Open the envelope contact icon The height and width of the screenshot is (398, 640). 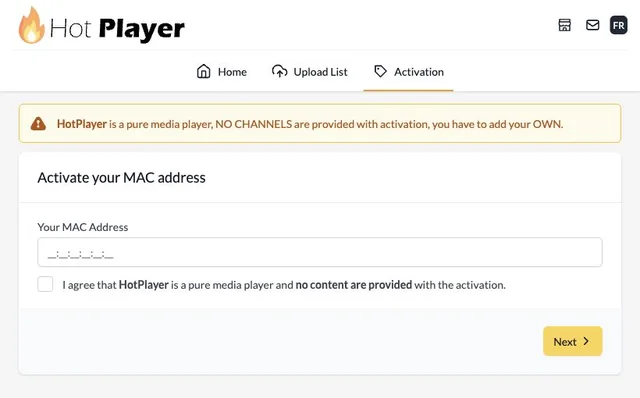pos(592,25)
